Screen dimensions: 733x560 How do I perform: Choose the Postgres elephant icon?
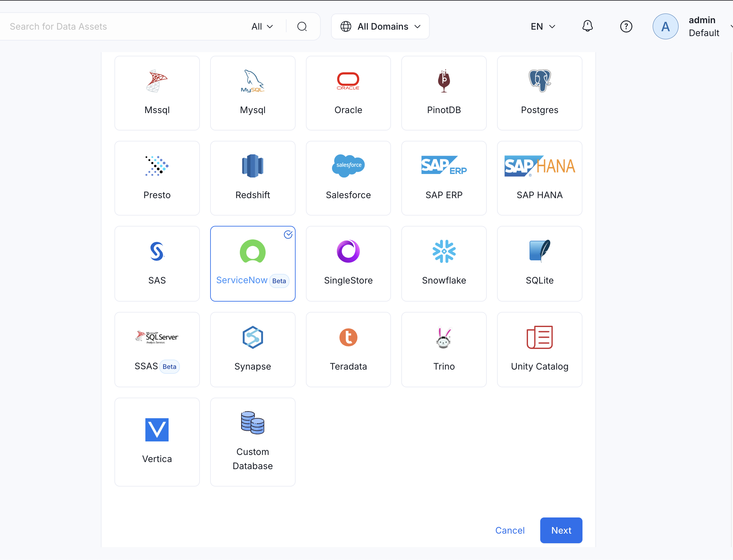click(539, 81)
